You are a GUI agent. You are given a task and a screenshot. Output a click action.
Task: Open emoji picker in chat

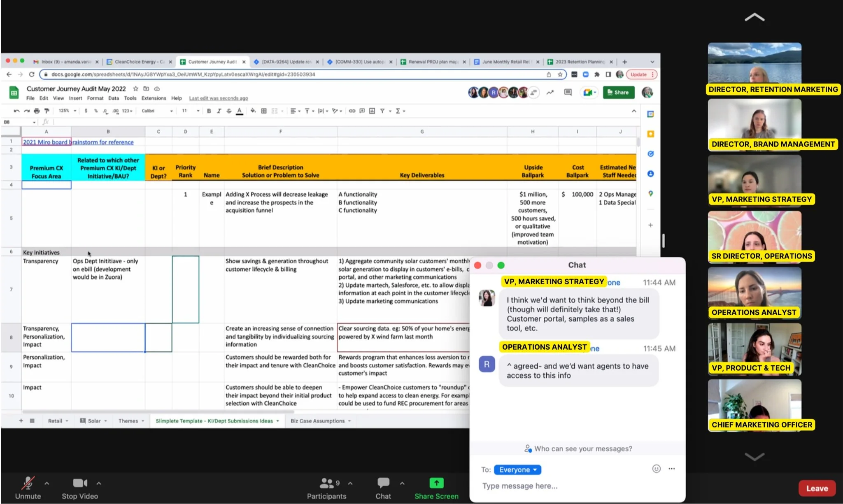[656, 469]
